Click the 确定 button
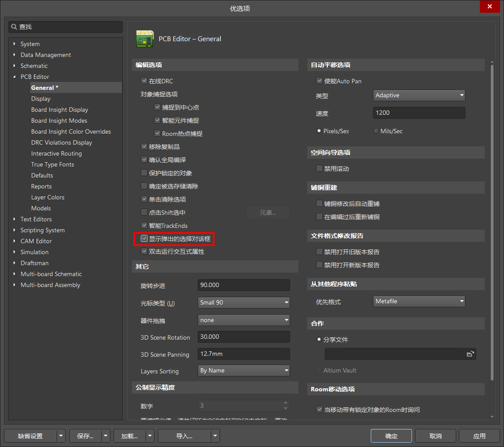This screenshot has height=447, width=504. [x=391, y=436]
